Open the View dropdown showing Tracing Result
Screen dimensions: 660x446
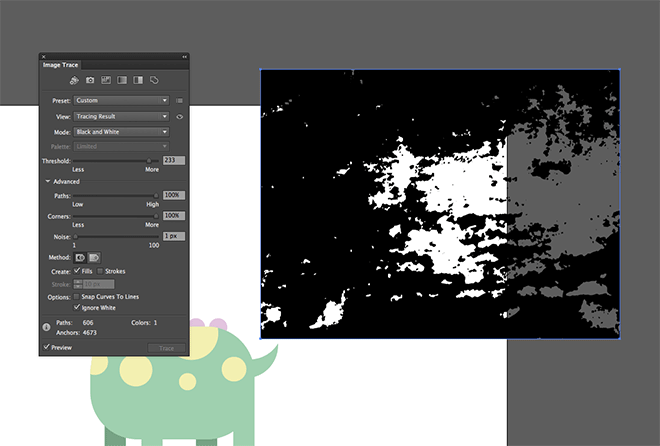pyautogui.click(x=122, y=117)
